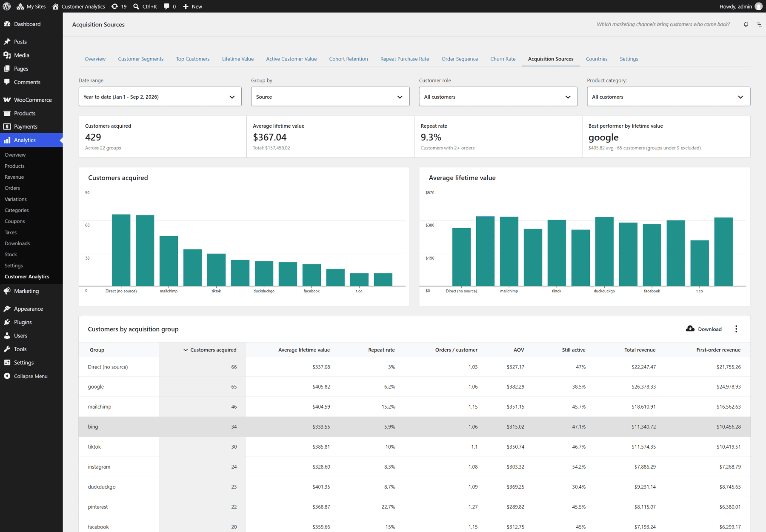Open the admin avatar icon

758,6
